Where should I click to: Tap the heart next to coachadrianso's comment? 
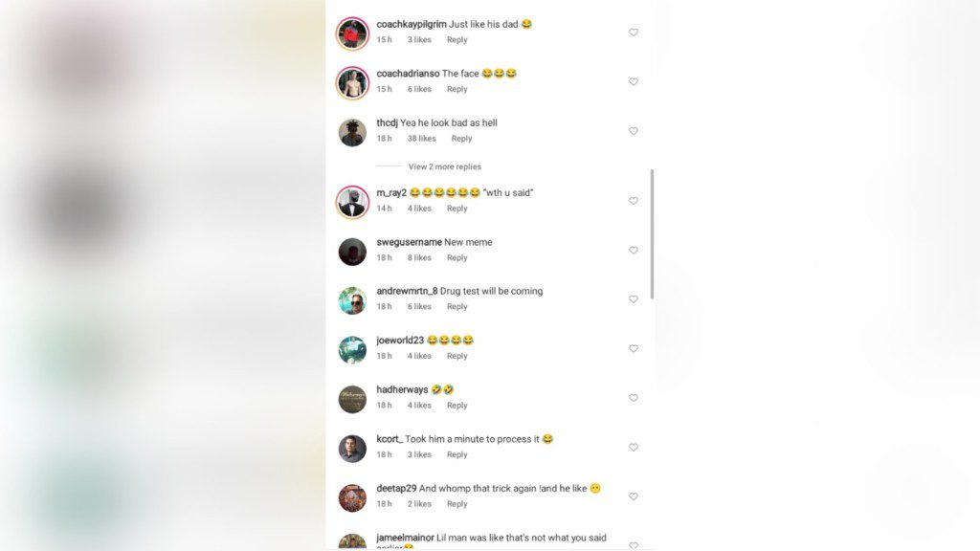tap(634, 82)
